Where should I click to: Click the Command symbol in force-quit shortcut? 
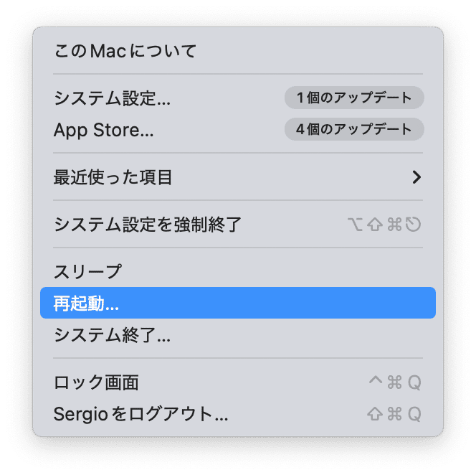tap(394, 225)
